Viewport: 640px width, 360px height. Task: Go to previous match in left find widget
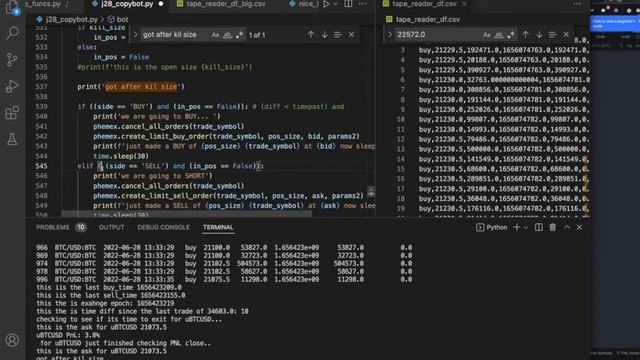tap(311, 35)
